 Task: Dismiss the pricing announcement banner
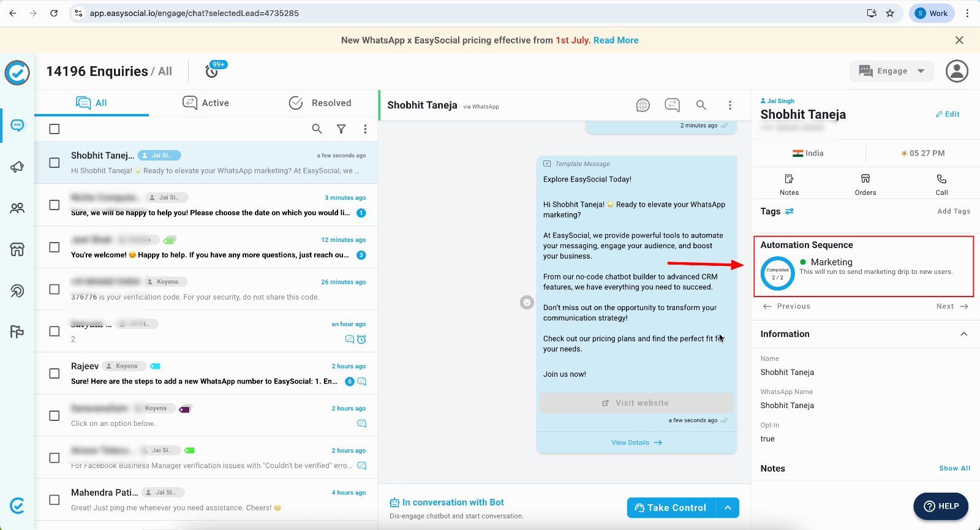click(959, 40)
